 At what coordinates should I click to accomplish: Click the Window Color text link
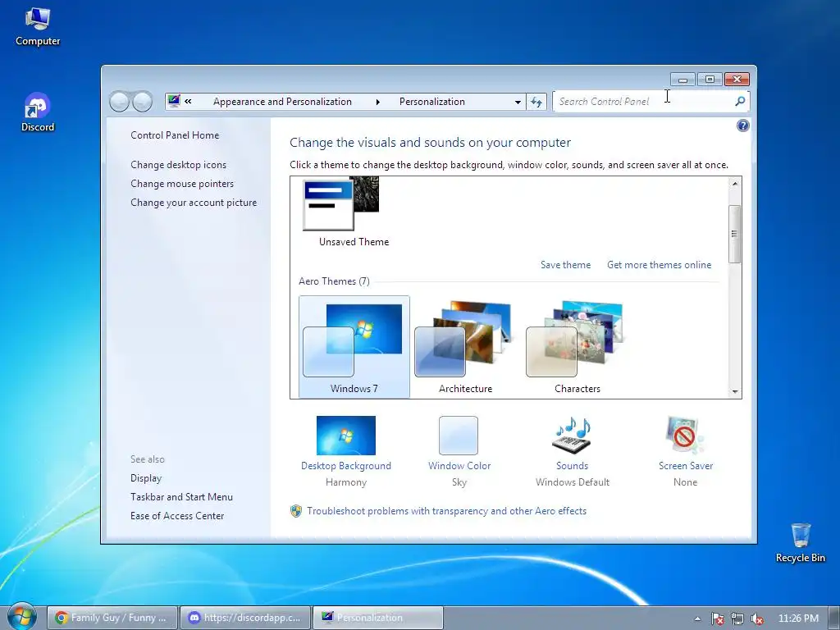click(459, 466)
